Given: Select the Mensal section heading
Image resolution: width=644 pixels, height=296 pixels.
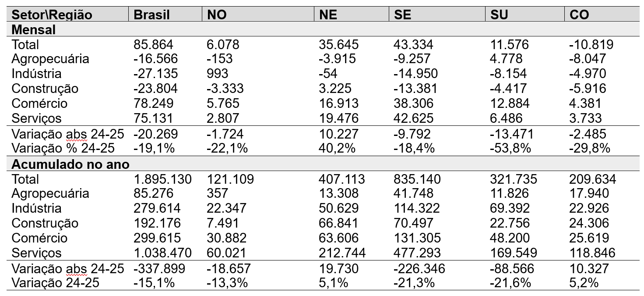Looking at the screenshot, I should [x=34, y=29].
